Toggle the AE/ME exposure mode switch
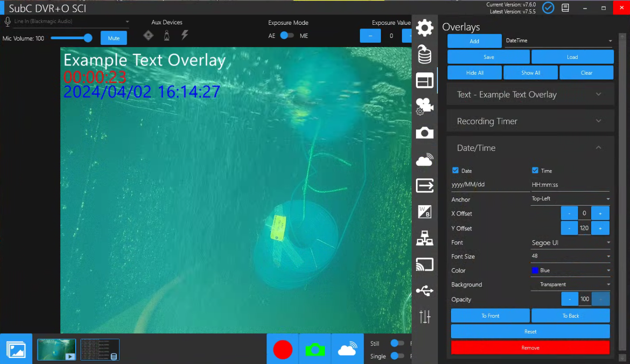 coord(287,36)
